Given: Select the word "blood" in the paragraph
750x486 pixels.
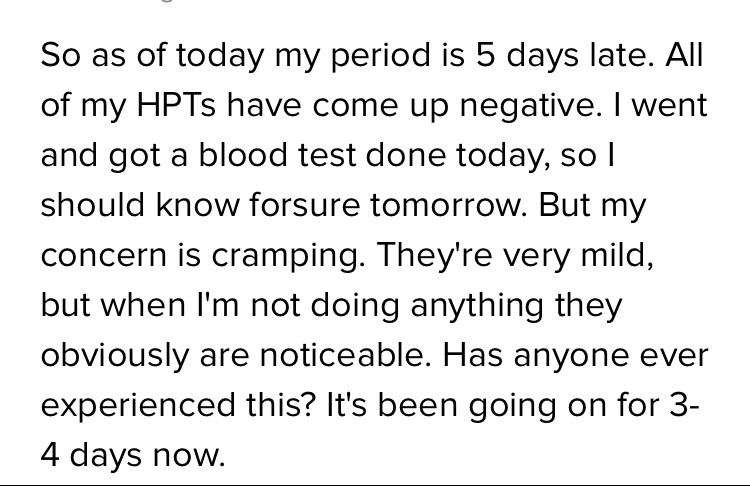Looking at the screenshot, I should pos(243,155).
